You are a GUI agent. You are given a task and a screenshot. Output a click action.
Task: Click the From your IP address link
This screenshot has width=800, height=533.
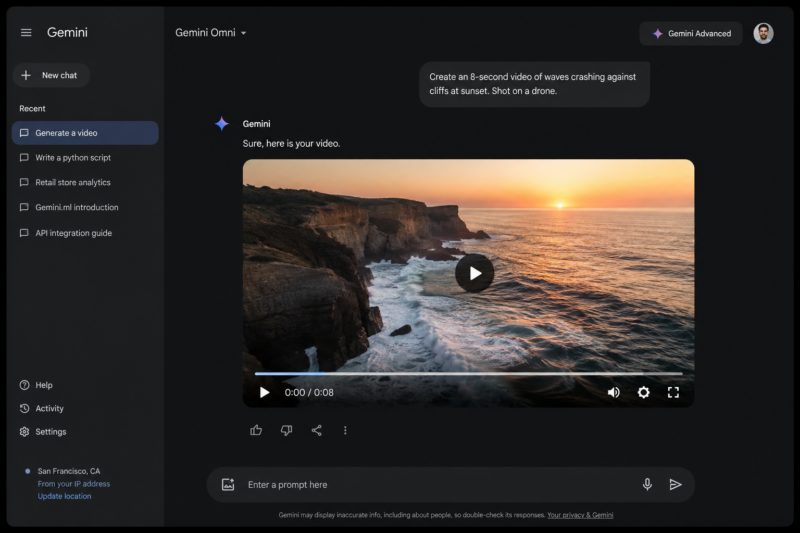tap(73, 484)
